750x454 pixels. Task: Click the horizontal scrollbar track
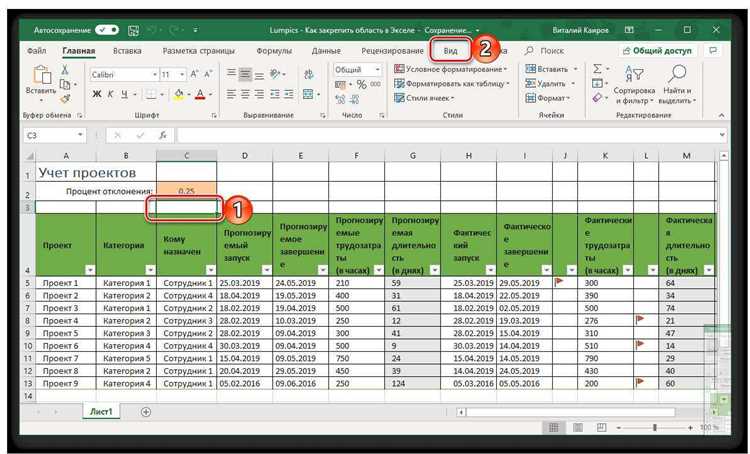[x=570, y=412]
